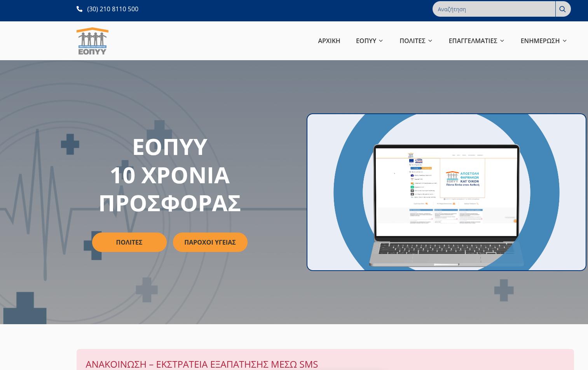Viewport: 588px width, 370px height.
Task: Open the ΠΟΛΙΤΕΣ navigation menu
Action: 412,41
